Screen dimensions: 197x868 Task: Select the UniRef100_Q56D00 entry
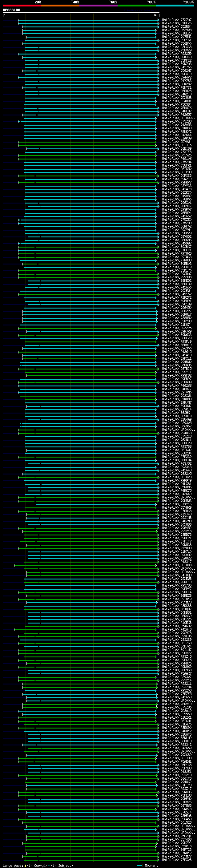point(177,43)
